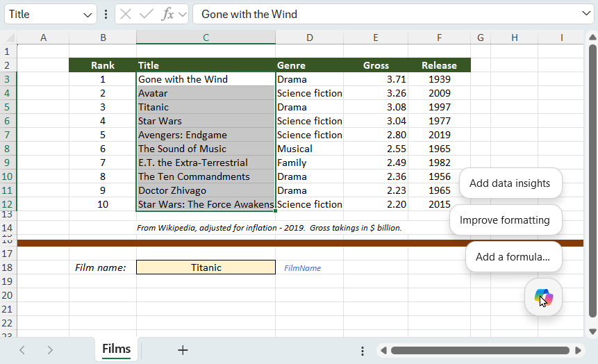Click the horizontal scrollbar thumb

pyautogui.click(x=480, y=350)
